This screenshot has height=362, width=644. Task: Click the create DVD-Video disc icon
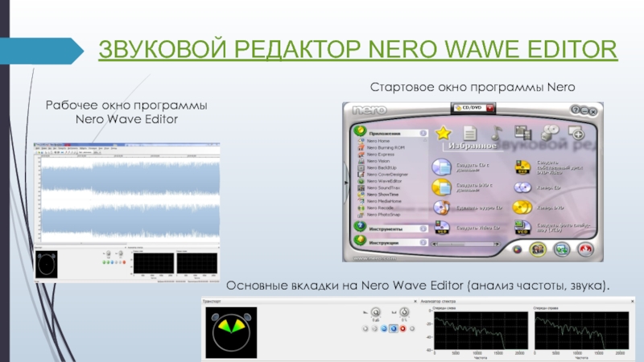click(522, 167)
